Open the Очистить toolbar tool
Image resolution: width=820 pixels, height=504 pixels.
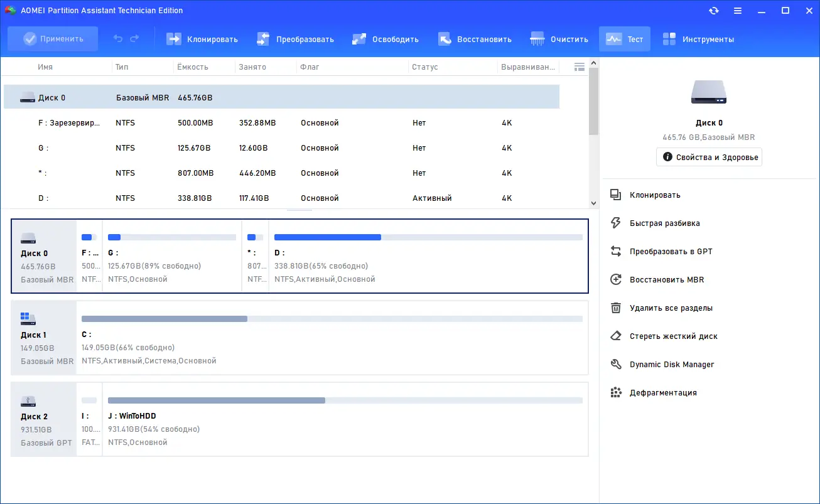tap(559, 39)
